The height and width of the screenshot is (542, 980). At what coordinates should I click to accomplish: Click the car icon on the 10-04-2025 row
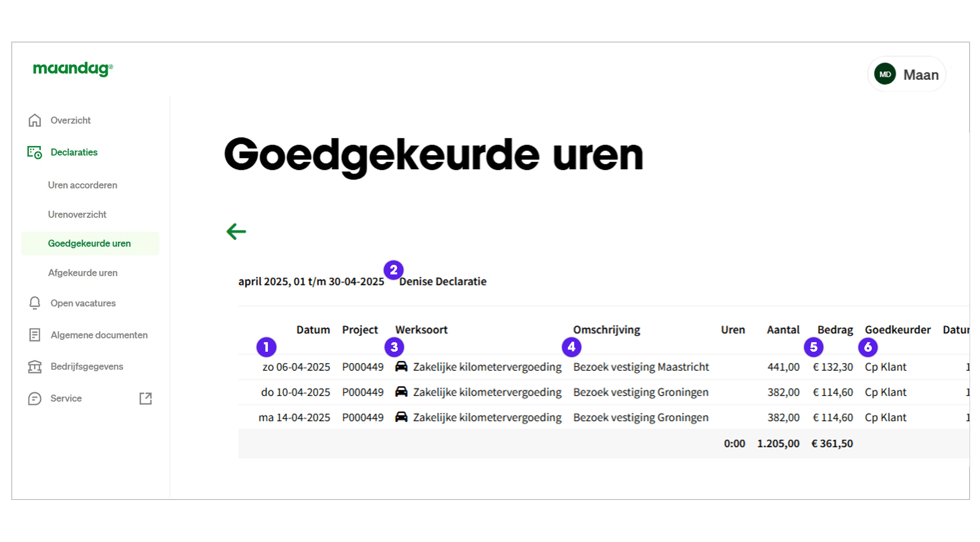pos(402,392)
